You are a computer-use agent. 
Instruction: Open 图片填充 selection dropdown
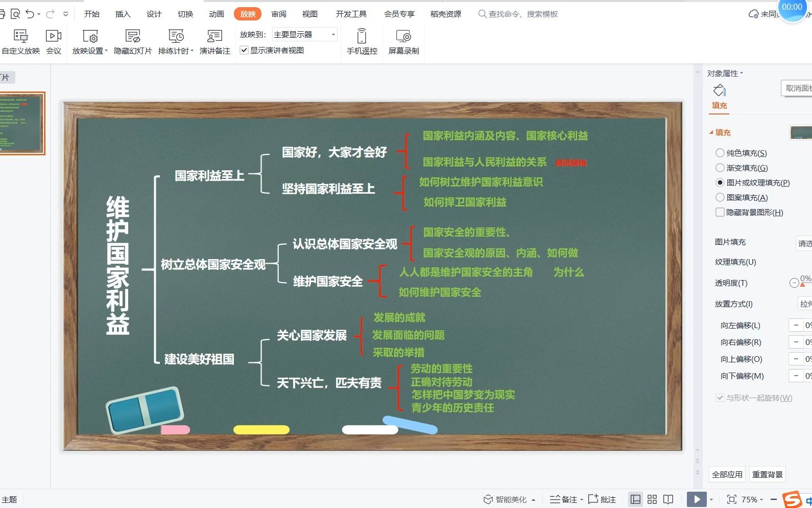[804, 243]
